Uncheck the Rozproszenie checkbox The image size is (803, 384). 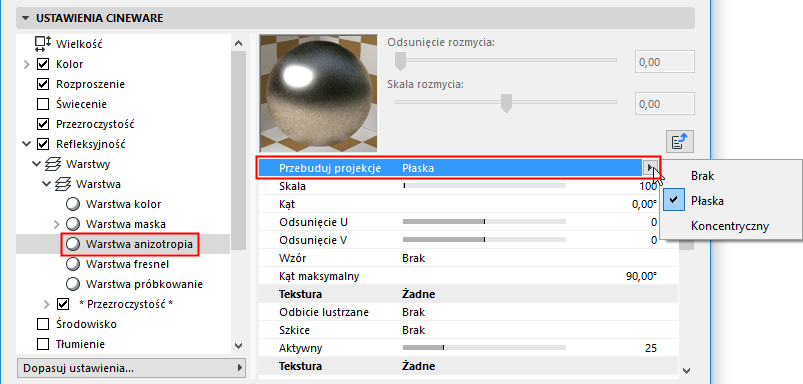coord(43,84)
